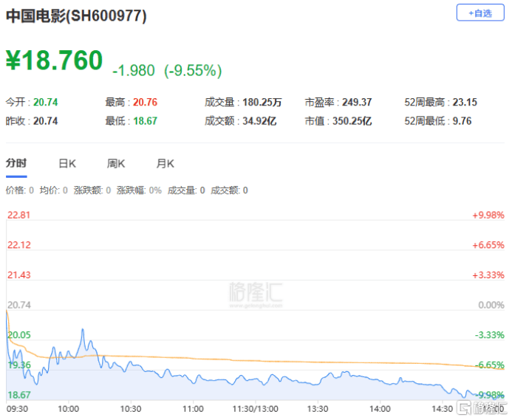512x420 pixels.
Task: Switch to the 分时 tab
Action: pos(16,164)
